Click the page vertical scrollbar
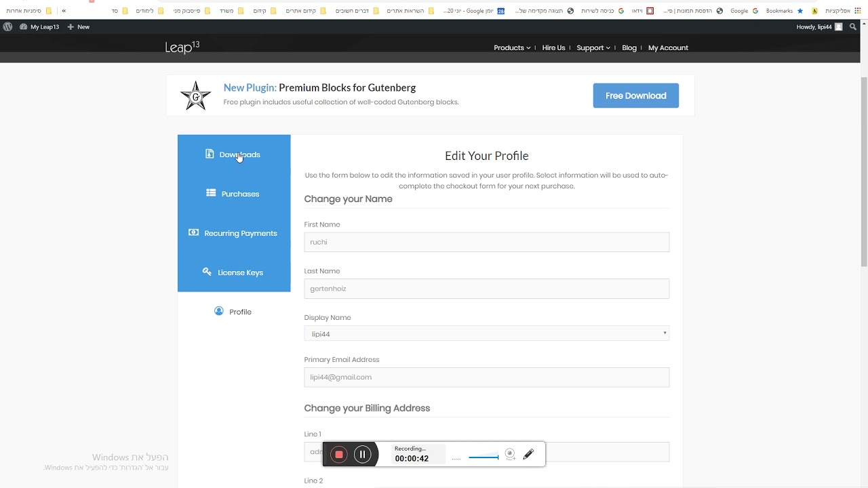 (864, 173)
